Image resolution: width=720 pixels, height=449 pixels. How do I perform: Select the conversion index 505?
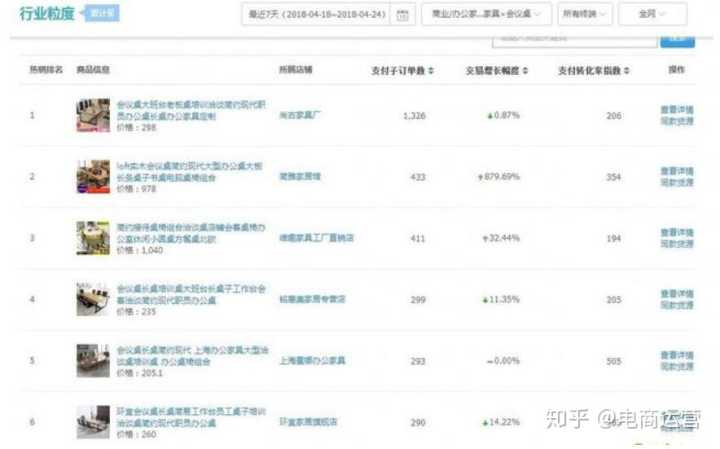click(x=614, y=361)
